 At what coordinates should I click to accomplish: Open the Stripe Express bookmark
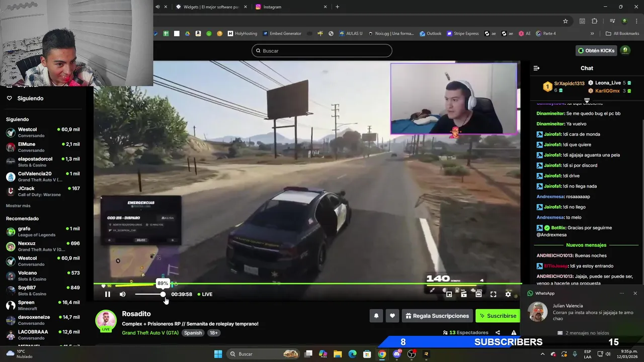click(x=462, y=34)
